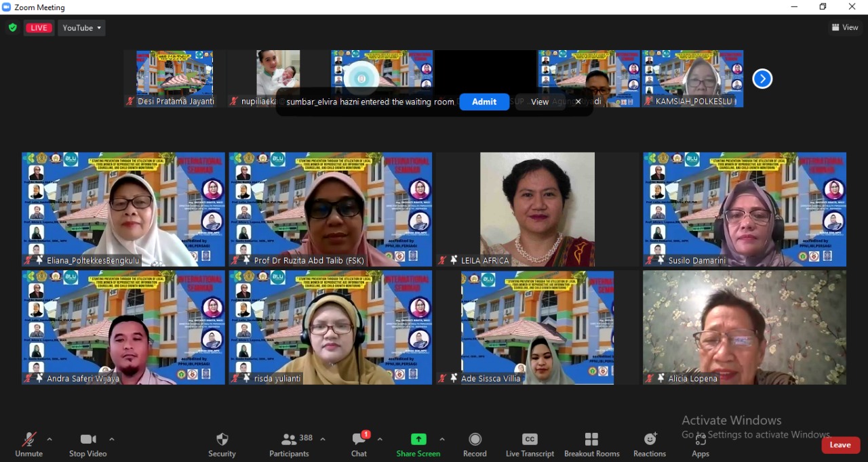
Task: Select risda yulianti video tile
Action: pos(330,328)
